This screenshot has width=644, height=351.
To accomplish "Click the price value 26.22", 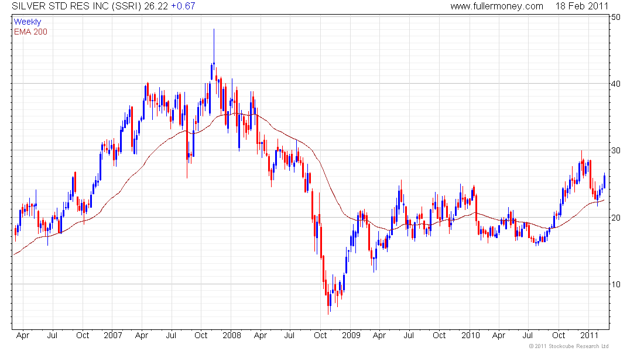I will pos(156,6).
